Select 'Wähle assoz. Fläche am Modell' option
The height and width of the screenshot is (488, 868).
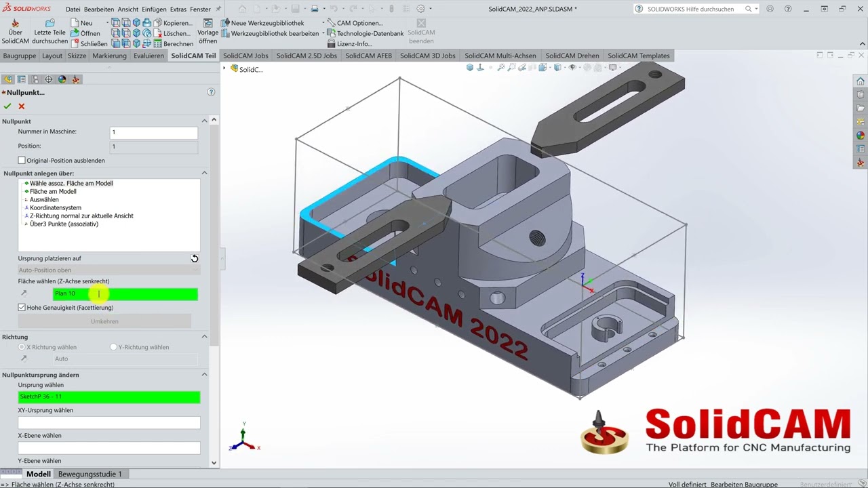coord(71,183)
